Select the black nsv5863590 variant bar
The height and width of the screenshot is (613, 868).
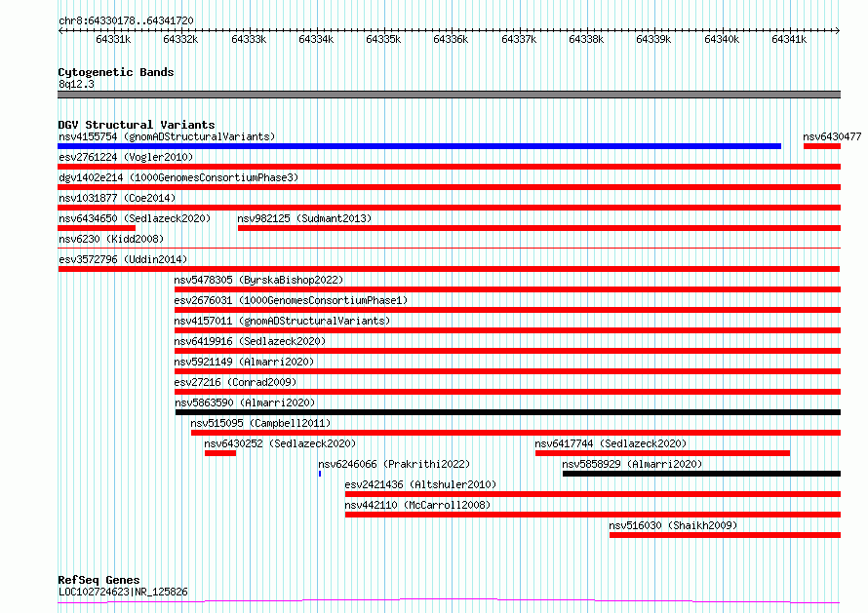click(507, 412)
